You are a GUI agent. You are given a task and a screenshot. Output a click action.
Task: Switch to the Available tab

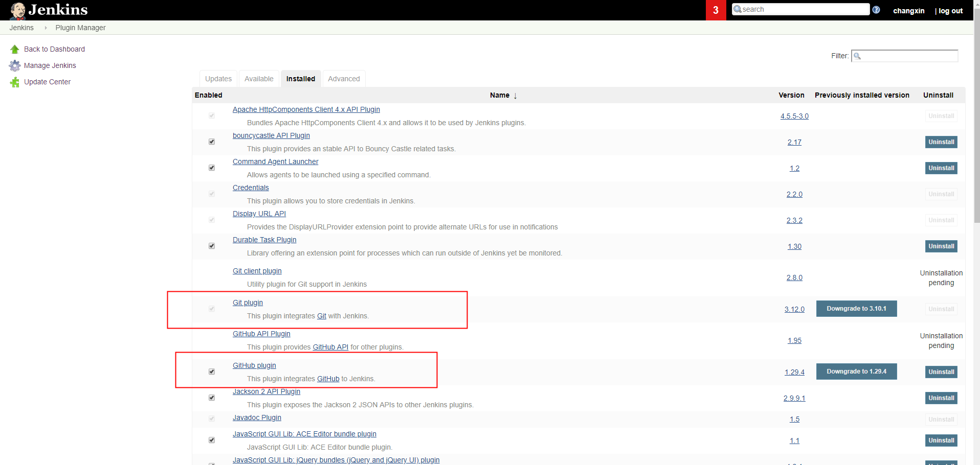click(259, 78)
